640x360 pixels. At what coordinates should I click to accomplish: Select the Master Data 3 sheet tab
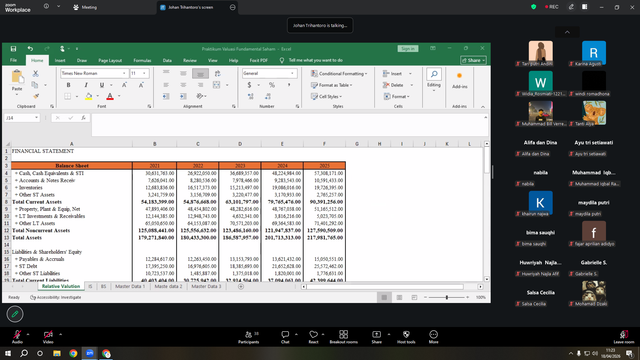[x=206, y=287]
